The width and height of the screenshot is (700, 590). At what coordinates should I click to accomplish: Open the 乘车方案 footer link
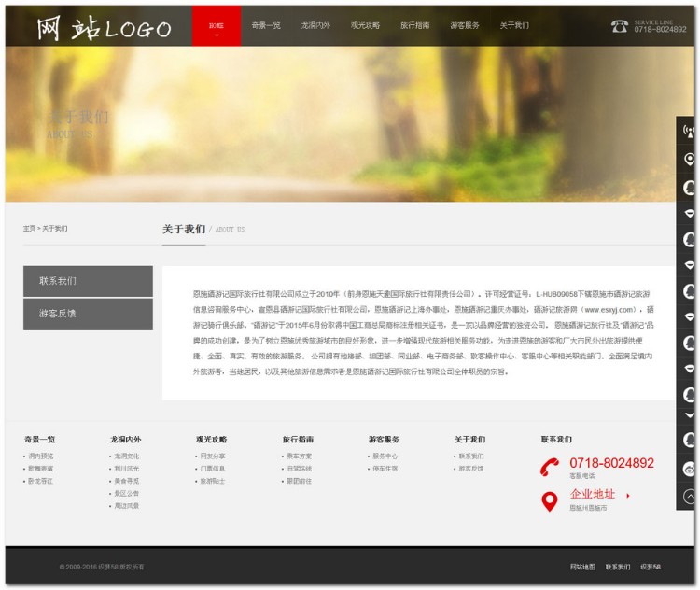[x=299, y=456]
